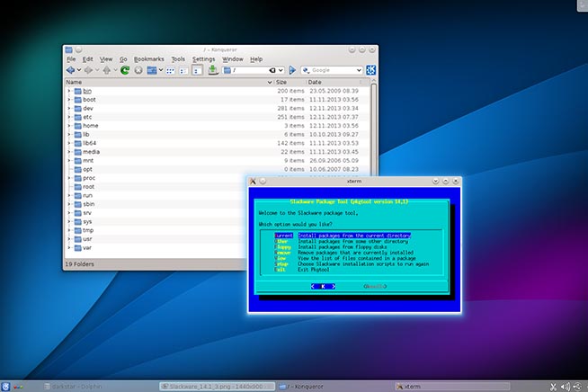Viewport: 588px width, 392px height.
Task: Click the blue Go arrow beside the location bar
Action: pyautogui.click(x=292, y=70)
